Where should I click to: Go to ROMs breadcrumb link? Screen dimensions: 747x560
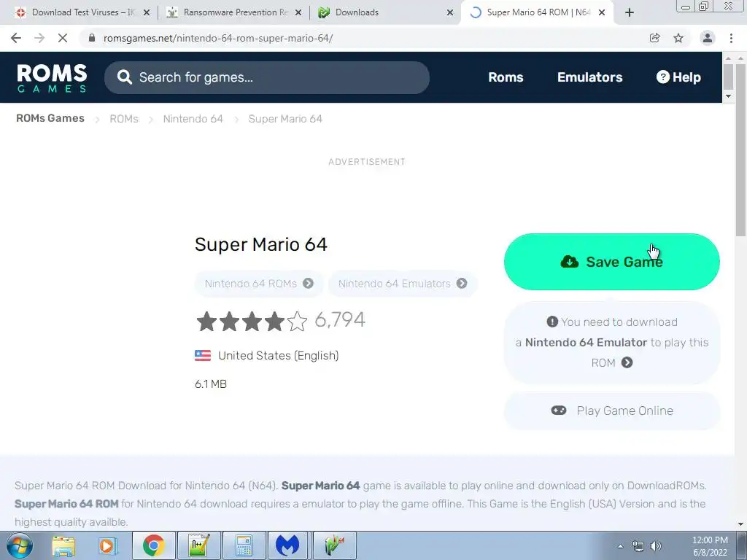(124, 119)
